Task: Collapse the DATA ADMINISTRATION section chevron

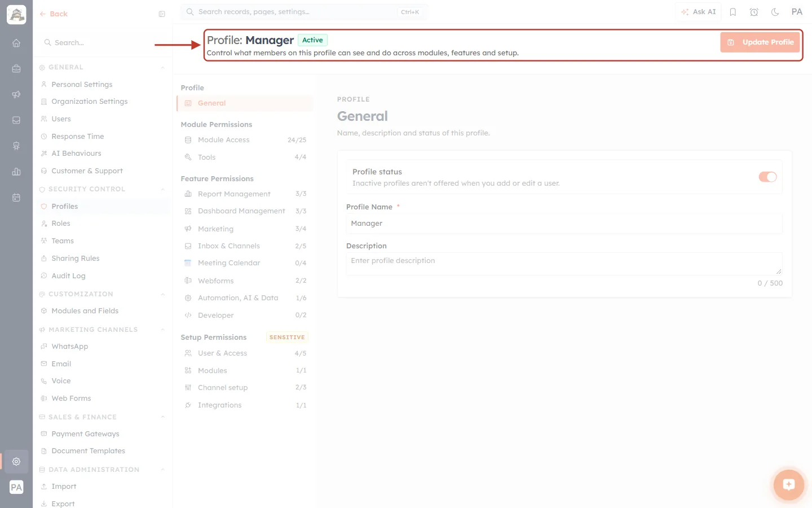Action: [163, 470]
